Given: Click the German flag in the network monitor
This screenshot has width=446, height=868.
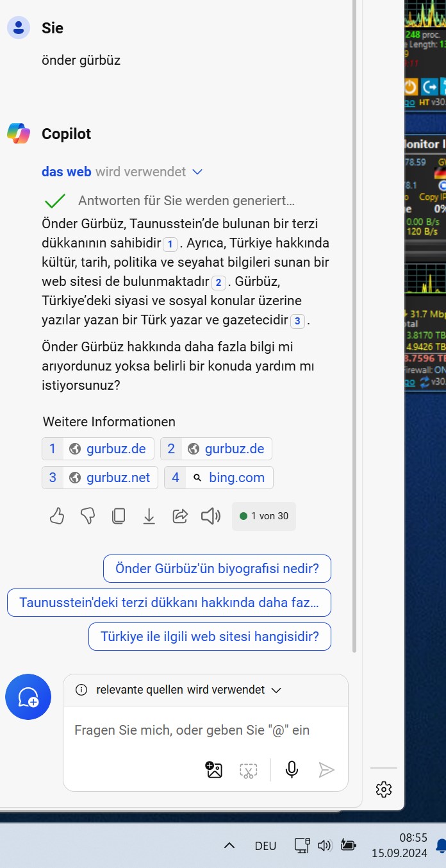Looking at the screenshot, I should (440, 172).
